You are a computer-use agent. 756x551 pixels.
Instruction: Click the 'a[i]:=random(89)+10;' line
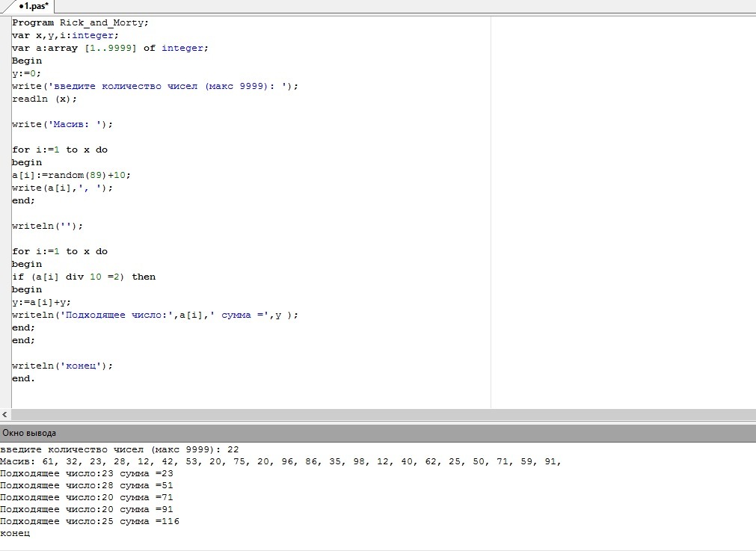tap(71, 175)
